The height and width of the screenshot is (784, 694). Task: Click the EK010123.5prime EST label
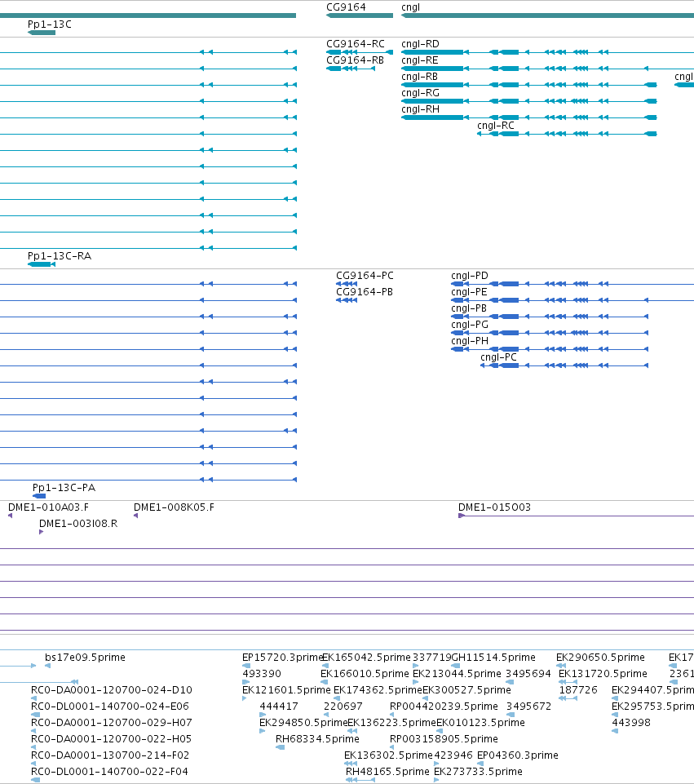click(x=480, y=723)
